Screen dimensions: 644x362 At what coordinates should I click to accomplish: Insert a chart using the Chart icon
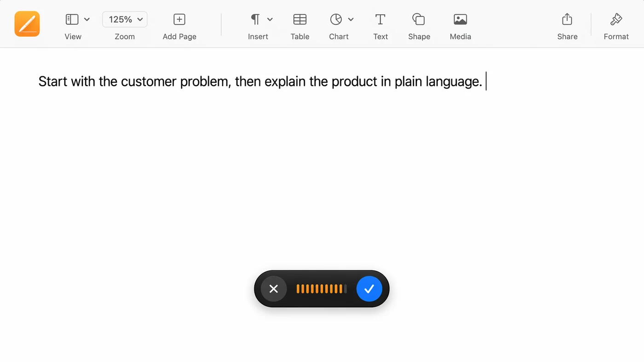(x=335, y=19)
